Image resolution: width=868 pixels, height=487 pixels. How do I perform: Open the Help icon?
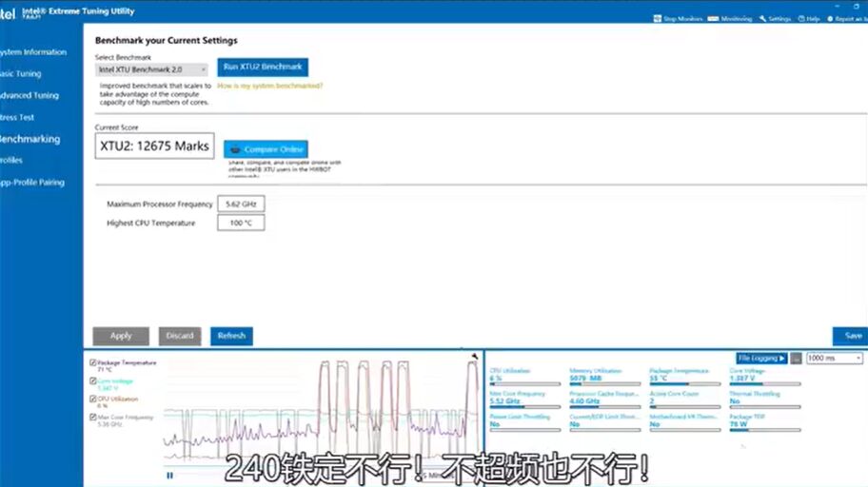801,18
